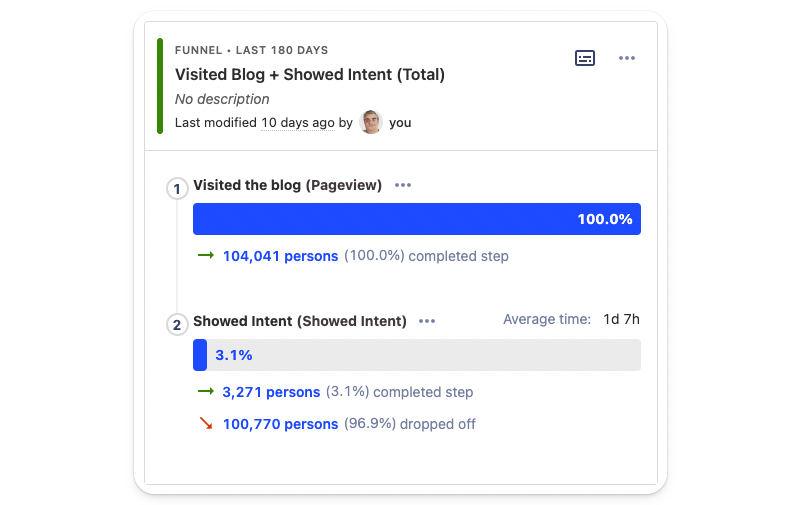Click the green arrow beside 104,041 persons
Screen dimensions: 800x505
coord(206,255)
